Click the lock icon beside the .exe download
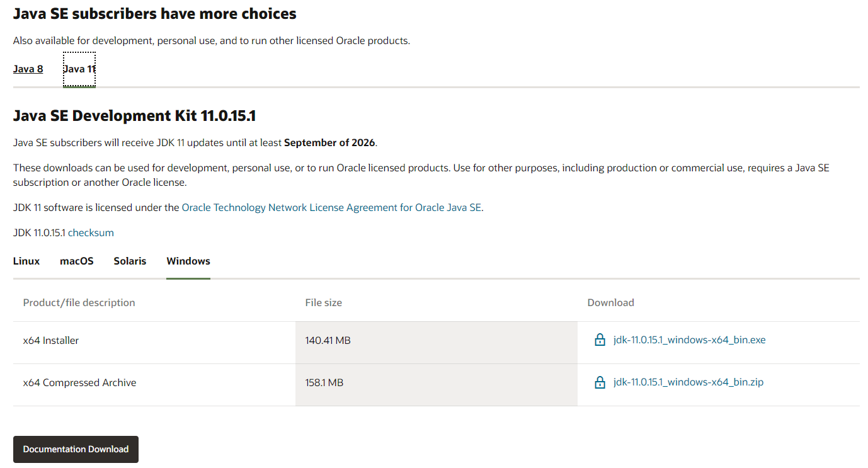 tap(600, 340)
